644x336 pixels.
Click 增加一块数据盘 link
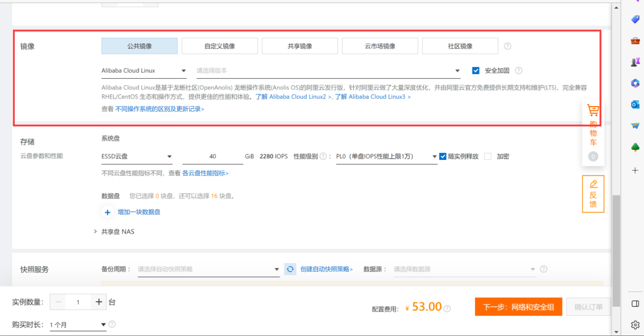coord(139,212)
